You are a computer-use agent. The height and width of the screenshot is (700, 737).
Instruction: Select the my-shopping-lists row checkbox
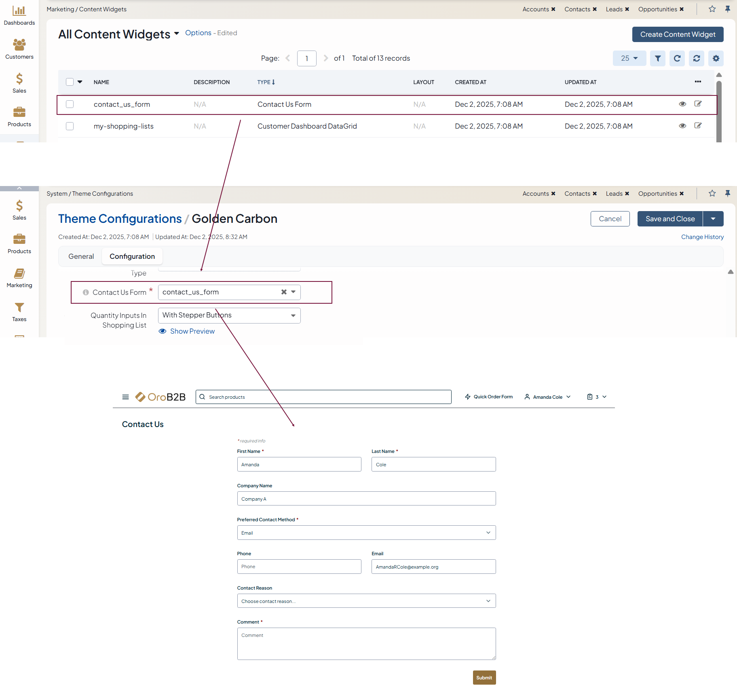[x=70, y=126]
